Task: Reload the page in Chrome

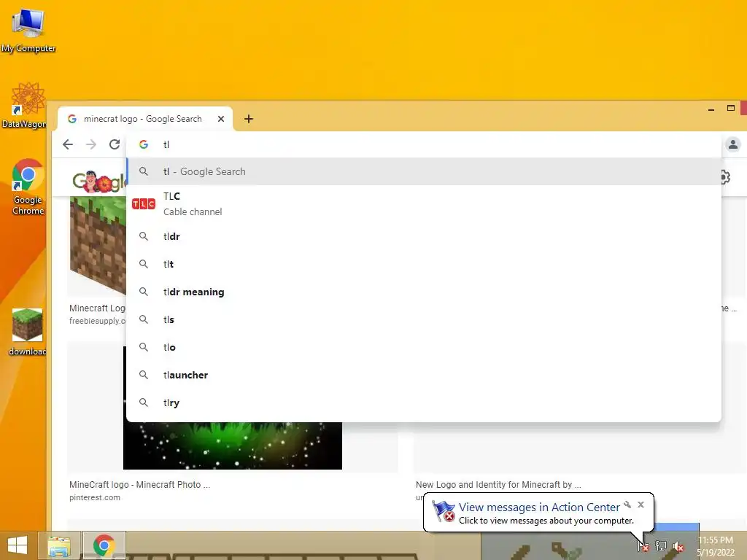Action: pyautogui.click(x=115, y=144)
